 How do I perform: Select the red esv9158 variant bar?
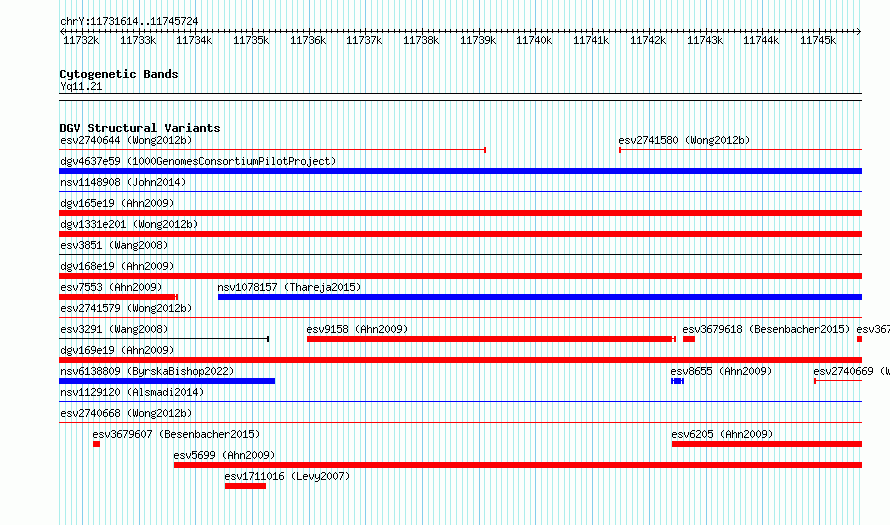492,339
